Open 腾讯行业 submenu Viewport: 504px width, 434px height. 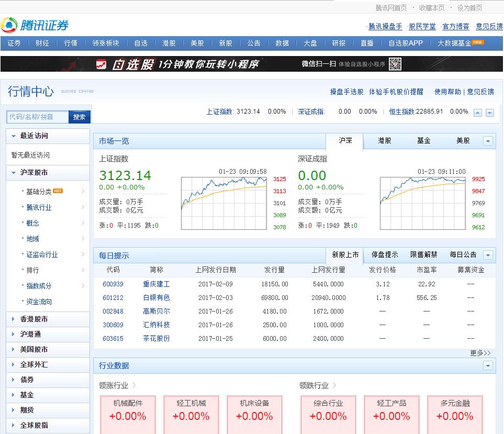coord(39,208)
